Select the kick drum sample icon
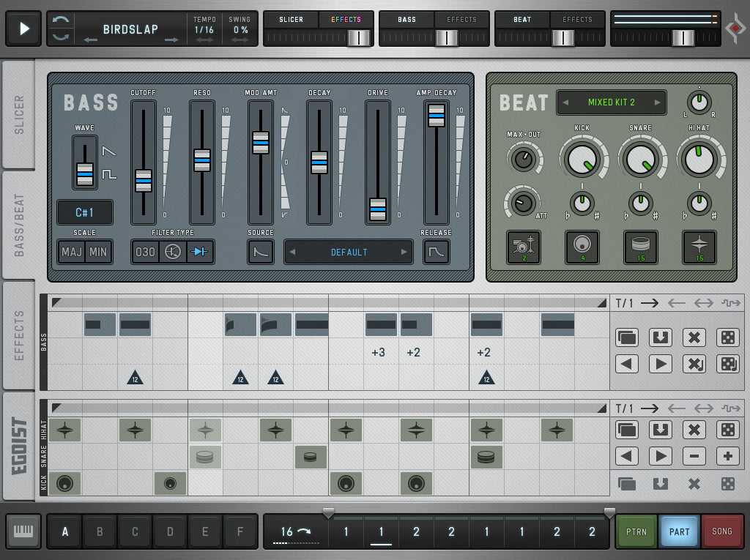750x560 pixels. (582, 247)
